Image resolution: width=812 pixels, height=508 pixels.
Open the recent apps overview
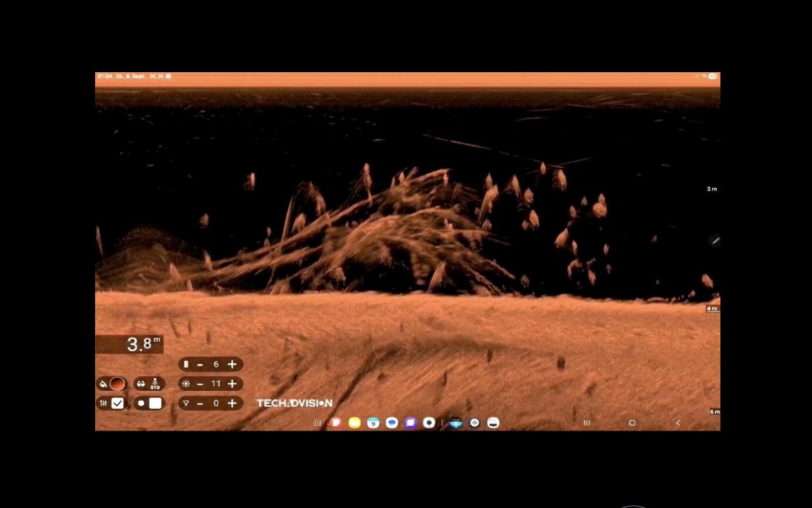click(x=586, y=423)
